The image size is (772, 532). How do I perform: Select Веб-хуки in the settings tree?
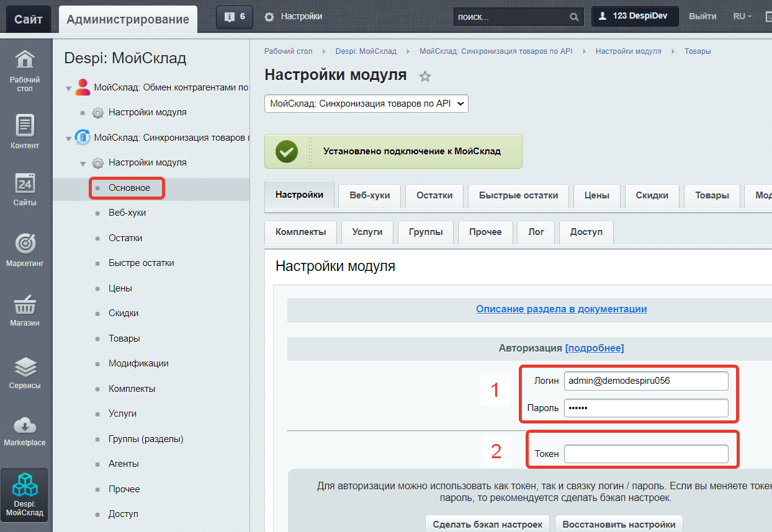[x=127, y=213]
